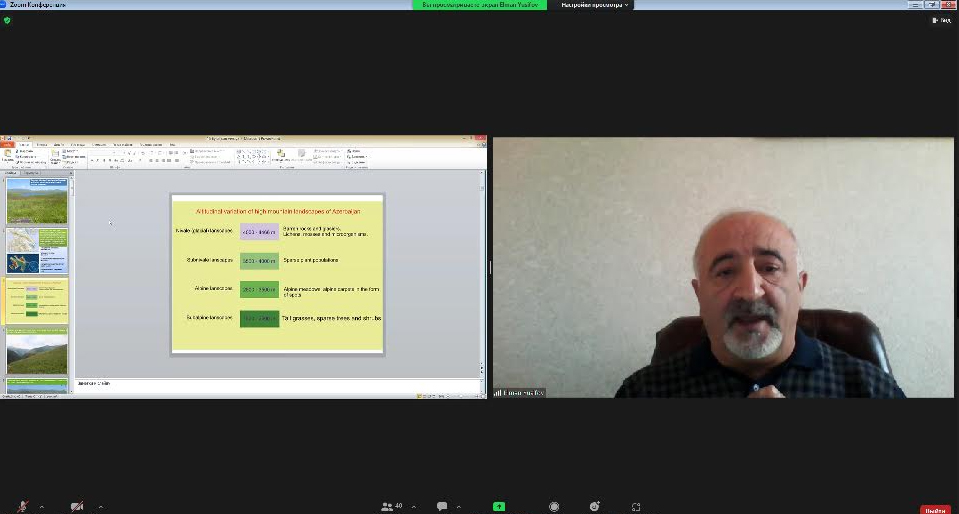Select the map slide thumbnail
This screenshot has width=959, height=514.
[x=37, y=251]
